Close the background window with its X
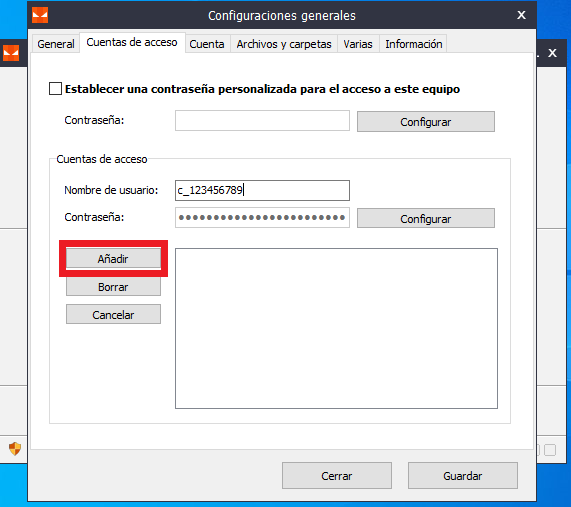 point(552,53)
